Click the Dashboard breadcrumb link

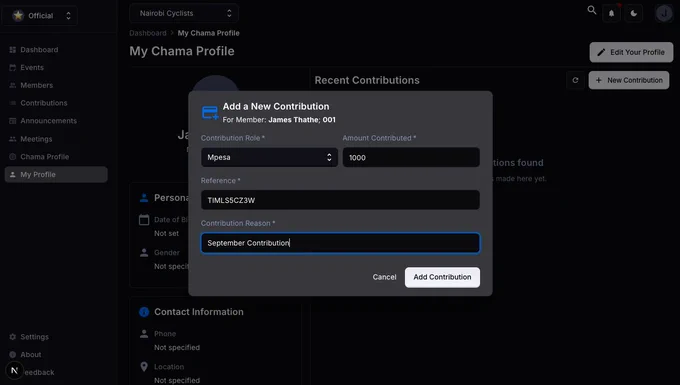click(x=148, y=33)
